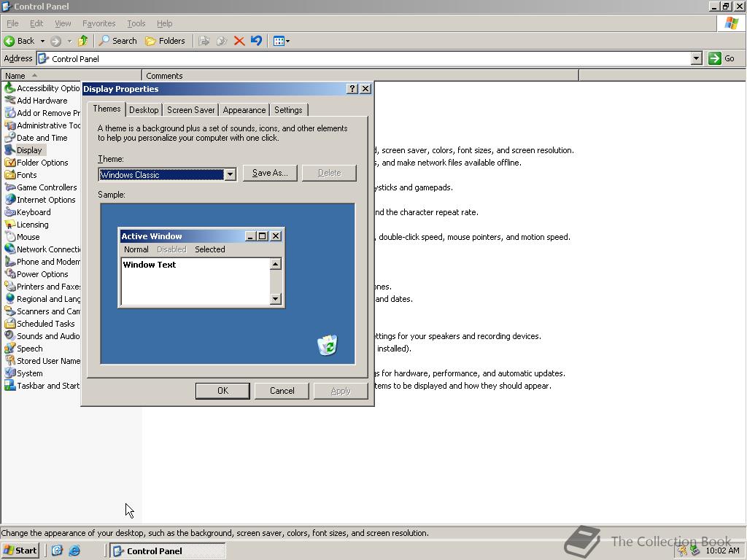Select the Date and Time icon
The image size is (747, 560).
click(x=10, y=138)
